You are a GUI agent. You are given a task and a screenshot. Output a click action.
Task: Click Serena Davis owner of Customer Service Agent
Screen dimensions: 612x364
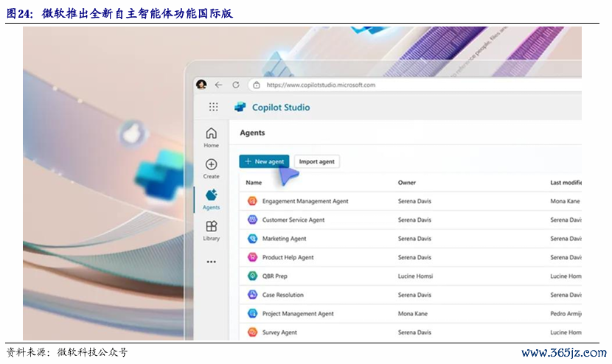point(414,220)
